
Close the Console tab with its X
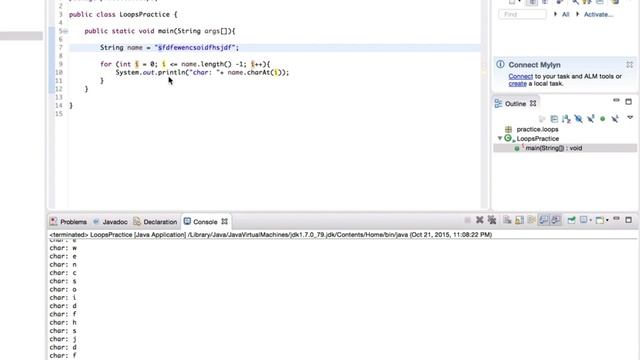pyautogui.click(x=224, y=221)
